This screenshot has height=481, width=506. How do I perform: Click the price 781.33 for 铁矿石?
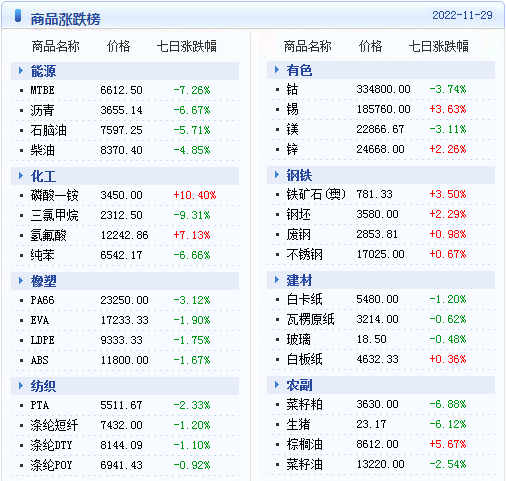pyautogui.click(x=374, y=194)
